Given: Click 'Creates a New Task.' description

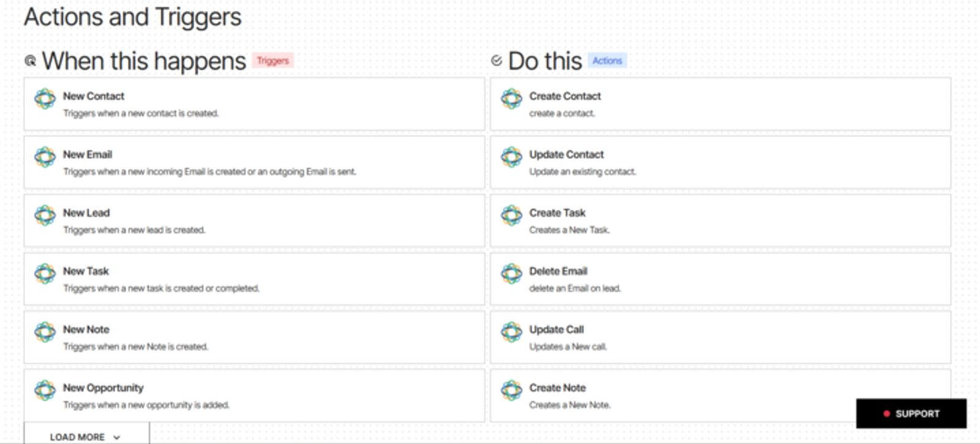Looking at the screenshot, I should pyautogui.click(x=570, y=230).
